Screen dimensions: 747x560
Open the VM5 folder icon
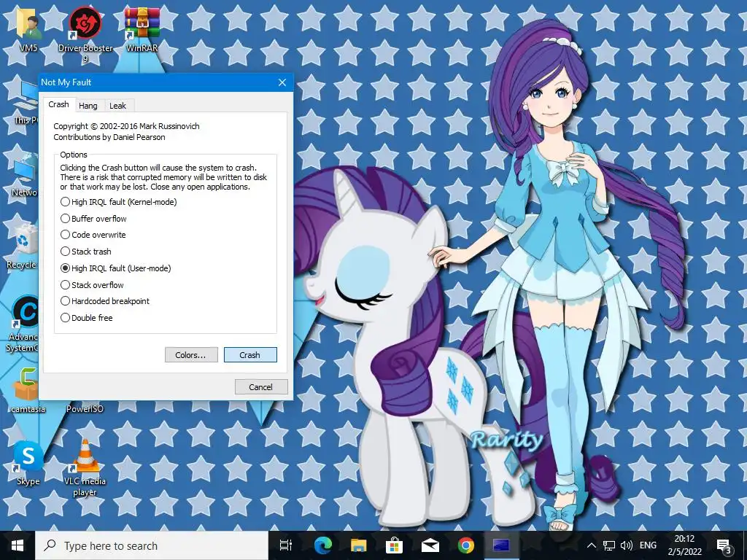[x=28, y=28]
